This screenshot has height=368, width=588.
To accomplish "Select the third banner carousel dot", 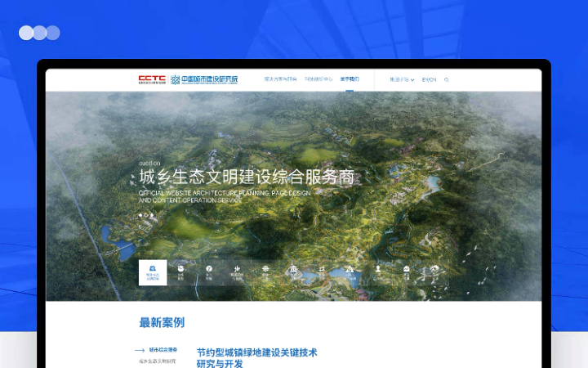I will click(150, 215).
